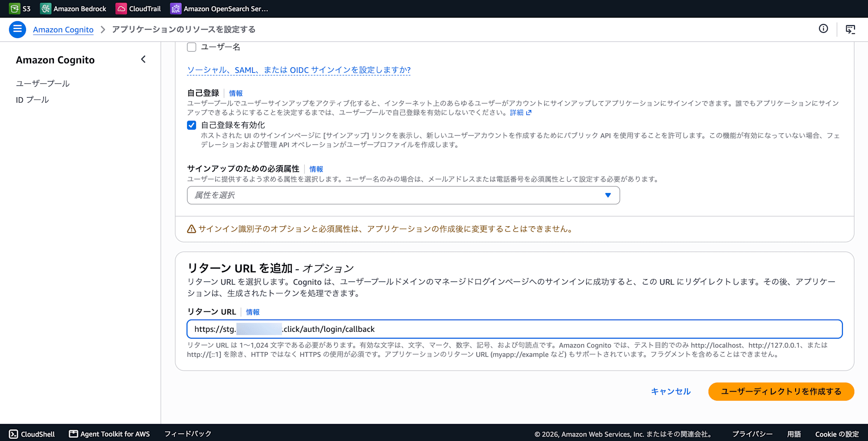The height and width of the screenshot is (441, 868).
Task: Click the 自己登録を有効化 label text
Action: 233,125
